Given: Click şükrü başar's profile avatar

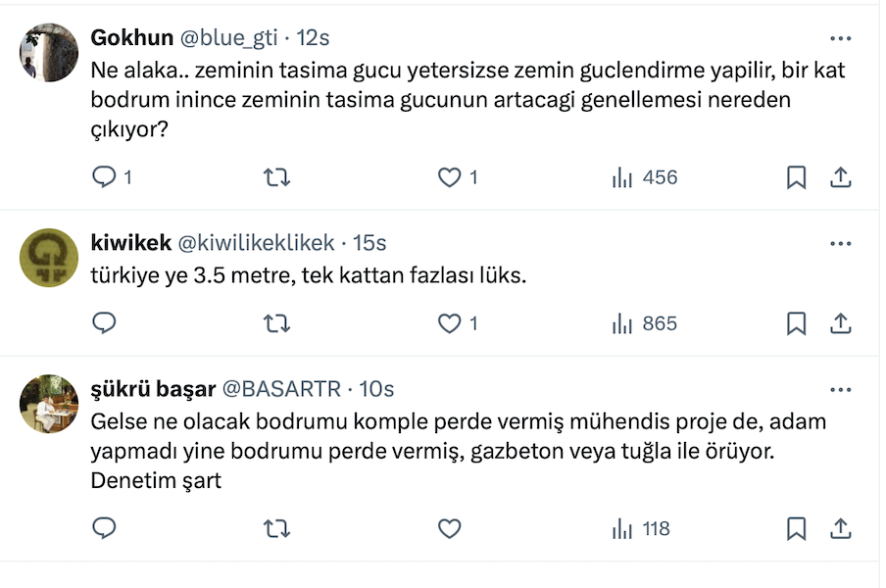Looking at the screenshot, I should point(49,403).
